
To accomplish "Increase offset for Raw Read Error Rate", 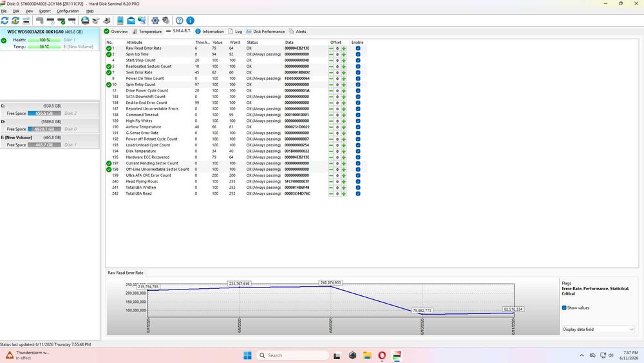I will (x=344, y=48).
